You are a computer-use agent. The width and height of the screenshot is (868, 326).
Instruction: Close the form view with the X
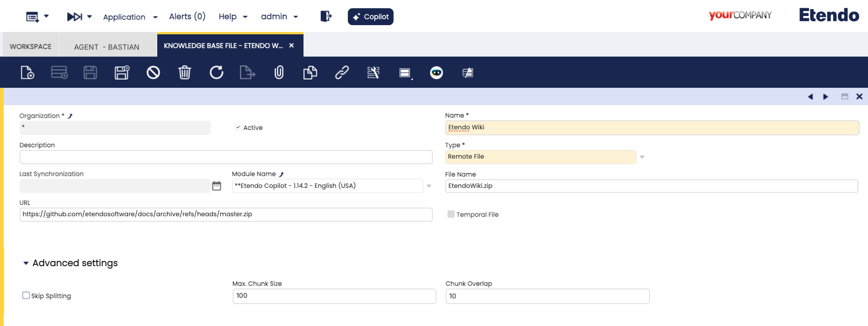tap(859, 96)
